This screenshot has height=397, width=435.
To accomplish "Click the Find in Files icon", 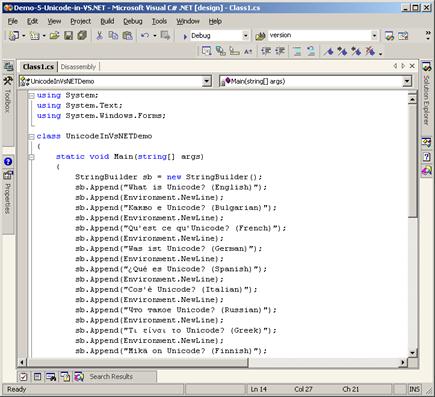I will (260, 36).
